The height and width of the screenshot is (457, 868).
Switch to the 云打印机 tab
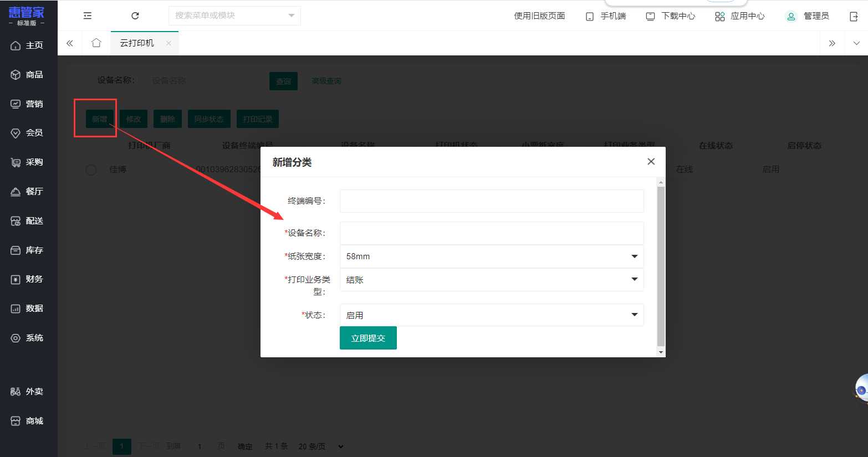[137, 43]
